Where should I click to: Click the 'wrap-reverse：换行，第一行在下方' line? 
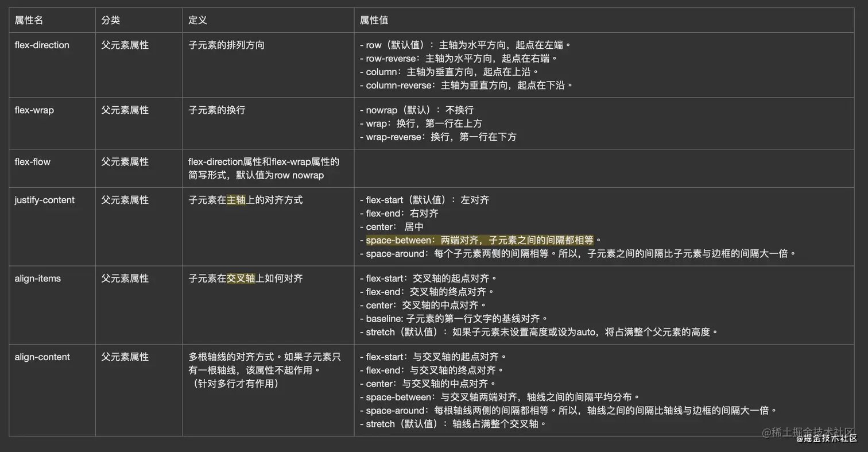pos(438,137)
